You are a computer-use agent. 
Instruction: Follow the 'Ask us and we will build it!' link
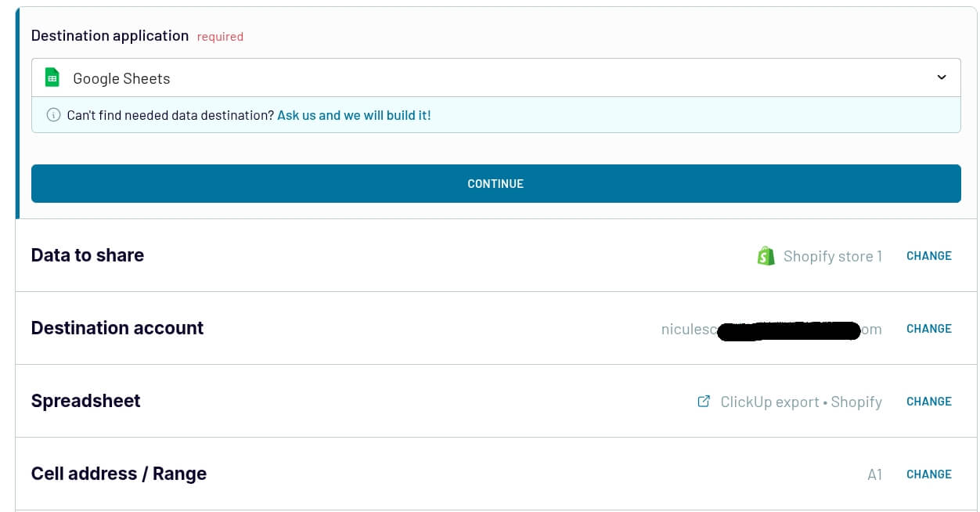click(354, 115)
